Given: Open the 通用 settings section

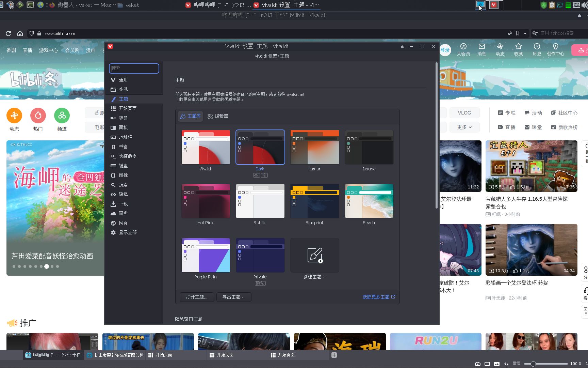Looking at the screenshot, I should click(x=134, y=80).
